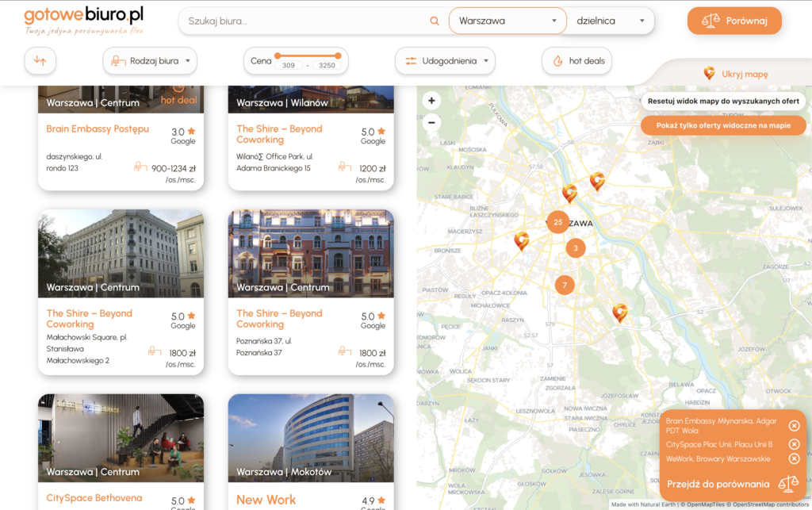This screenshot has width=812, height=510.
Task: Click the flame icon in hot deals
Action: point(557,60)
